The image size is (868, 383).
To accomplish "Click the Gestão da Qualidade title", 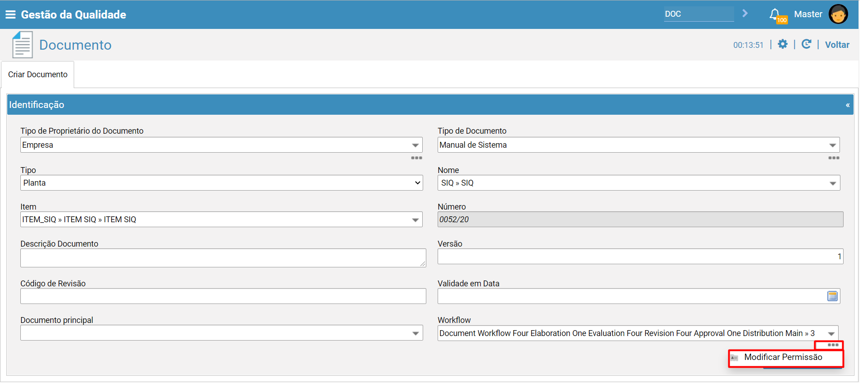I will 74,14.
